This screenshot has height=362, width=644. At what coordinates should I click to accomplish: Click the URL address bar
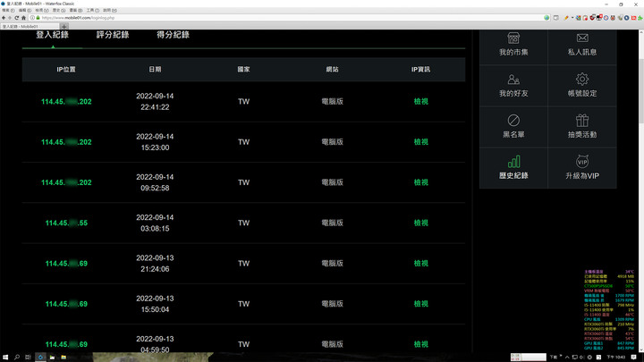pyautogui.click(x=287, y=18)
